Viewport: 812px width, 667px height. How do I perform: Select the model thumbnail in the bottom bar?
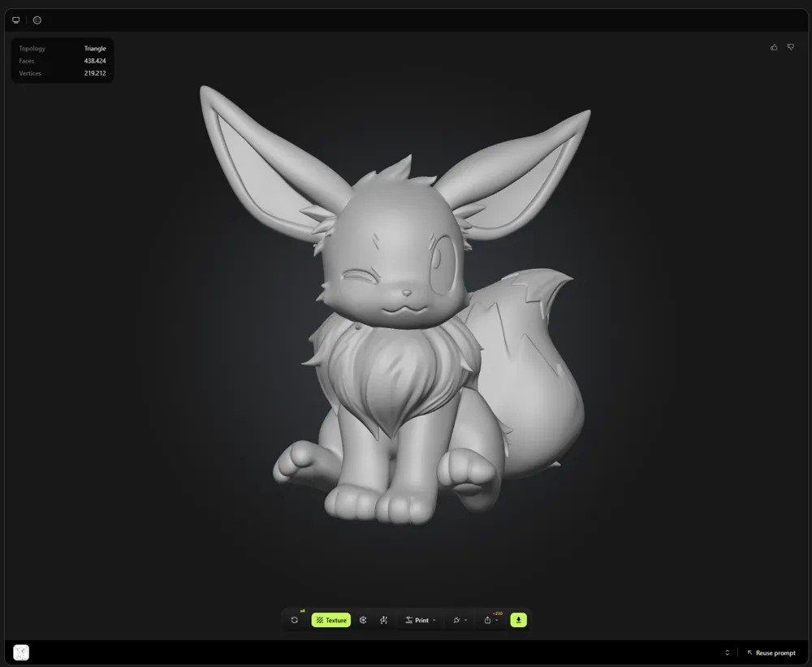21,652
